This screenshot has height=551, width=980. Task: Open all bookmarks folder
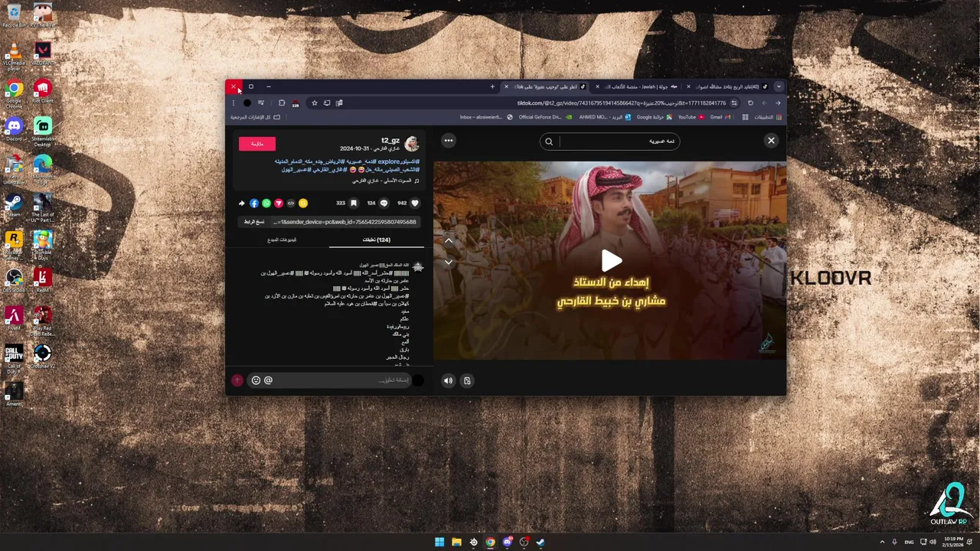pos(255,117)
